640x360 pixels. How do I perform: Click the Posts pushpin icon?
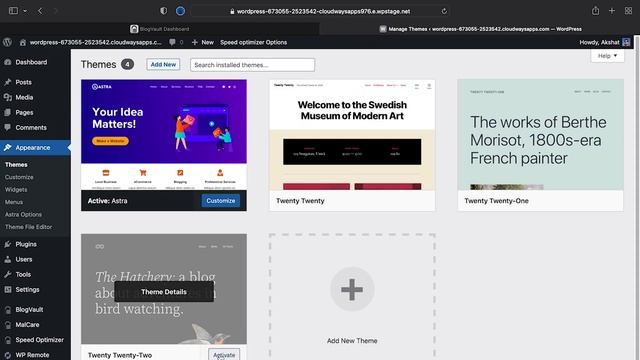tap(8, 82)
